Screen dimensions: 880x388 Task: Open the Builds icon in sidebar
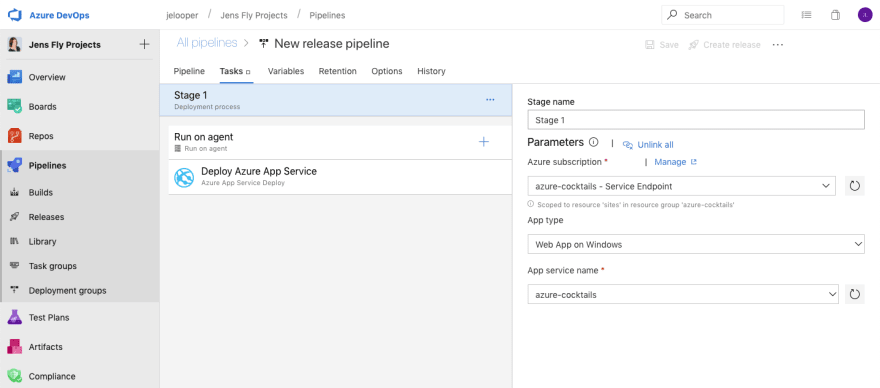(15, 192)
